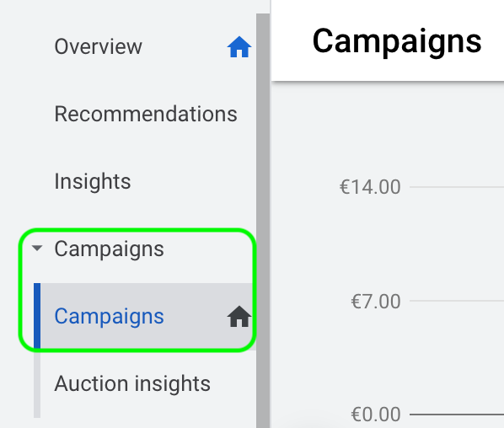Go to the Insights page
This screenshot has width=504, height=428.
93,181
